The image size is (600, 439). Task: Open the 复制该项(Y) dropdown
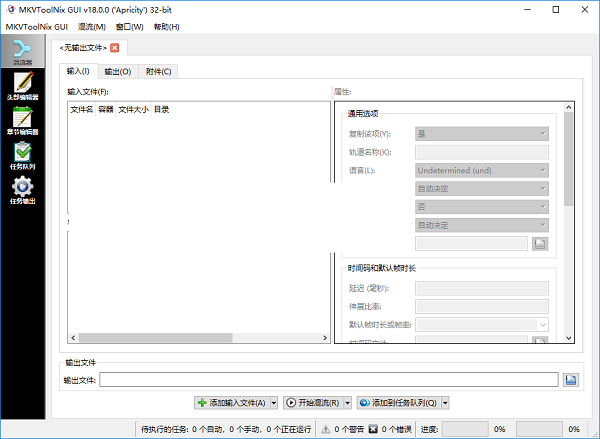(x=482, y=134)
